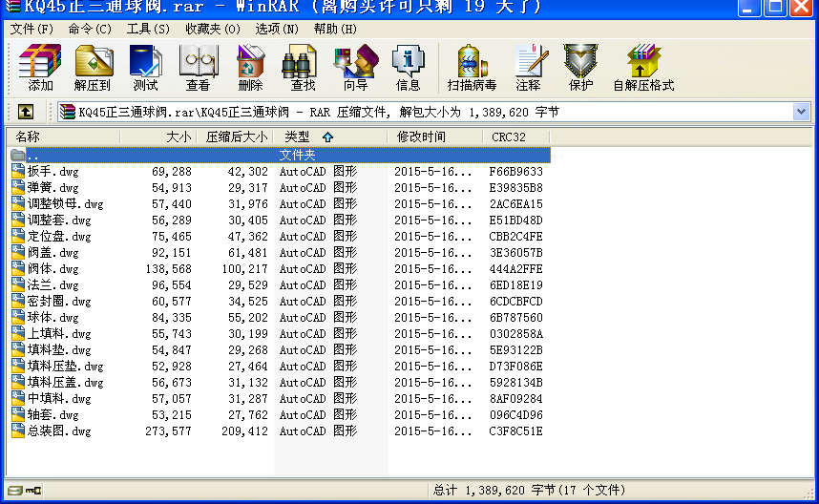The height and width of the screenshot is (504, 819).
Task: Open the 选项(N) menu
Action: point(277,29)
